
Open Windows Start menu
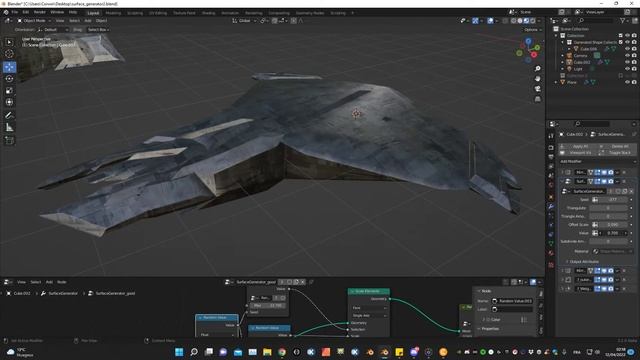click(179, 352)
